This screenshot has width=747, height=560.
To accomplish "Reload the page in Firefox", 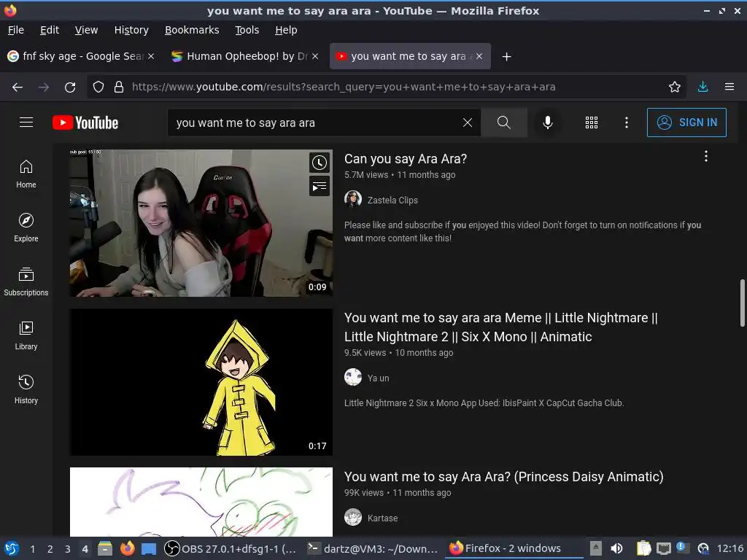I will pyautogui.click(x=70, y=87).
